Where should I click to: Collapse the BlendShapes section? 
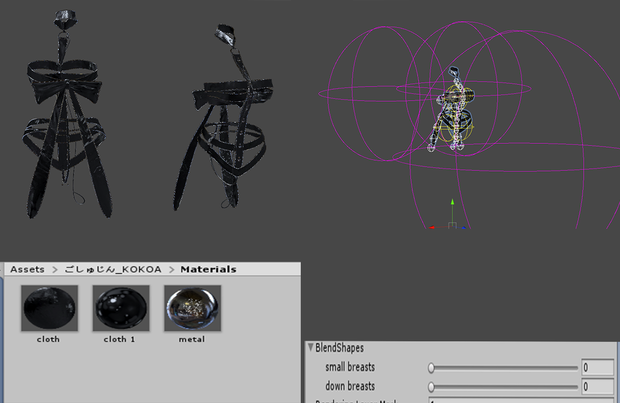click(x=310, y=348)
